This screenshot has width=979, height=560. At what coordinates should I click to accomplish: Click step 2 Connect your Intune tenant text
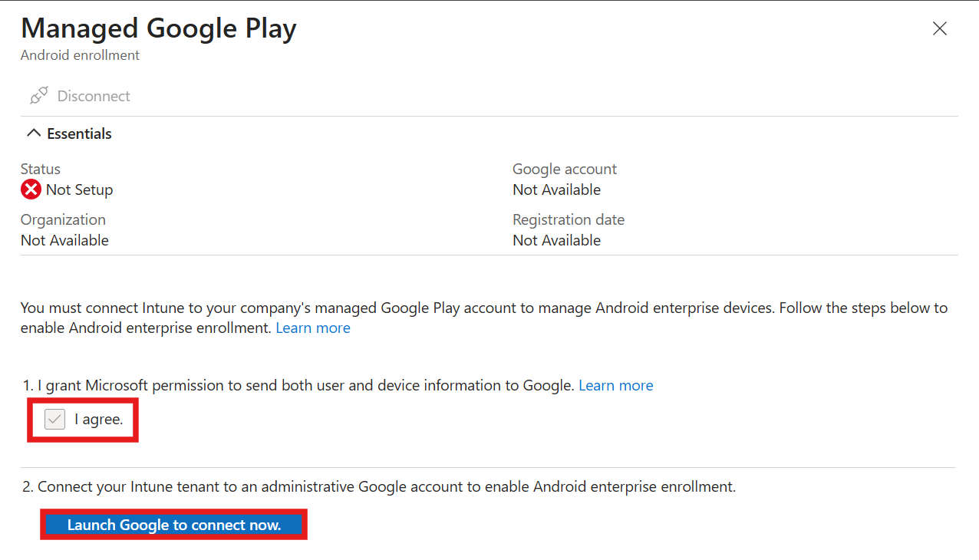click(379, 486)
